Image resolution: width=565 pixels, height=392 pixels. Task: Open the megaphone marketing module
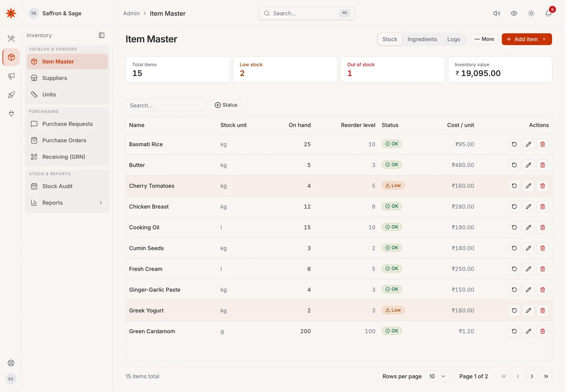click(11, 76)
